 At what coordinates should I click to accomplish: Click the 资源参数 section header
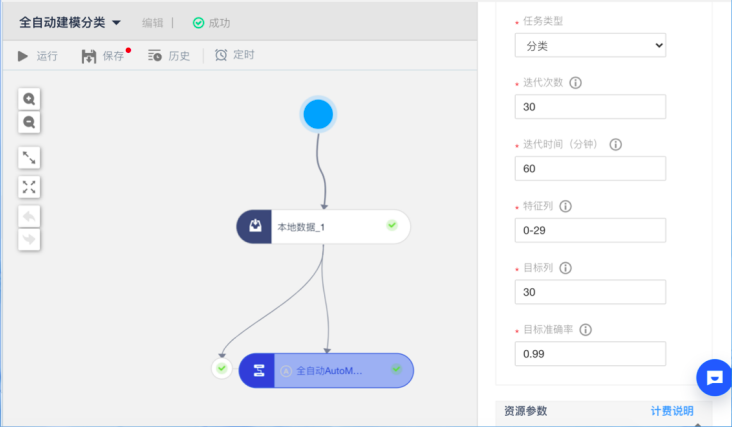pyautogui.click(x=526, y=411)
